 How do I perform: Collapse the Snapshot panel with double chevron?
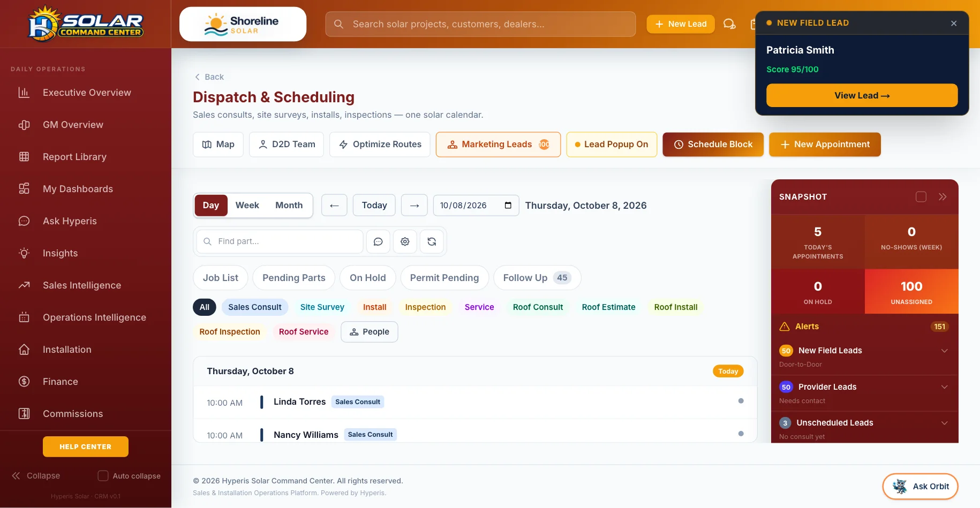click(943, 196)
